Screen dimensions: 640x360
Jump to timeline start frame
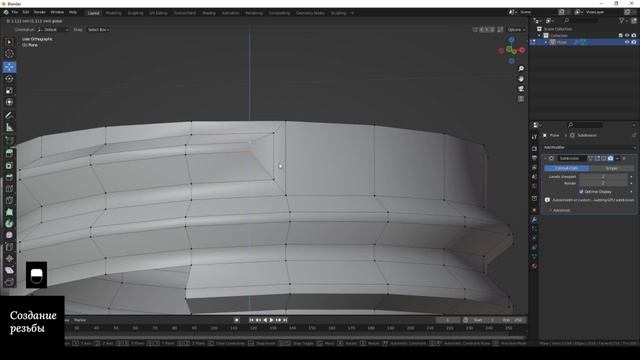(x=251, y=320)
